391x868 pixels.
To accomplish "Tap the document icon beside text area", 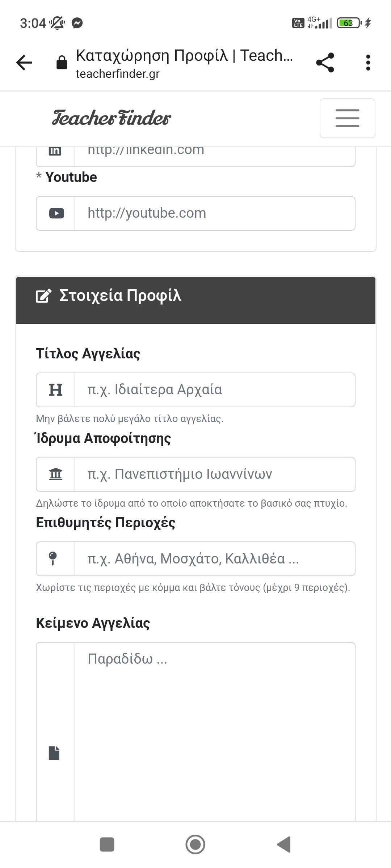I will 54,753.
